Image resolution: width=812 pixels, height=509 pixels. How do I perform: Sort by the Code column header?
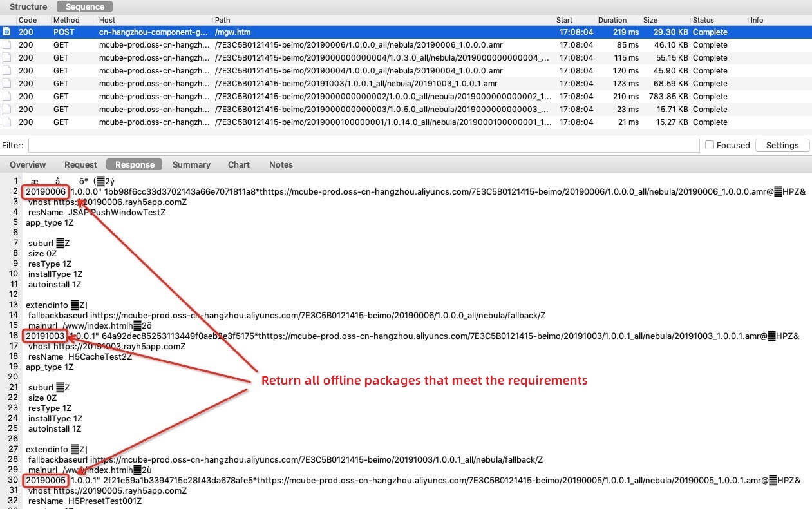28,20
